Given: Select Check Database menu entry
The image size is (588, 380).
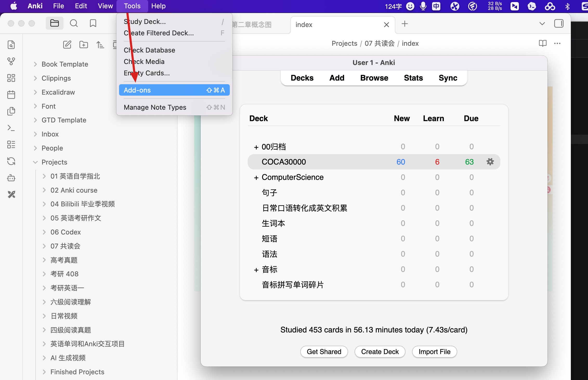Looking at the screenshot, I should pyautogui.click(x=174, y=50).
